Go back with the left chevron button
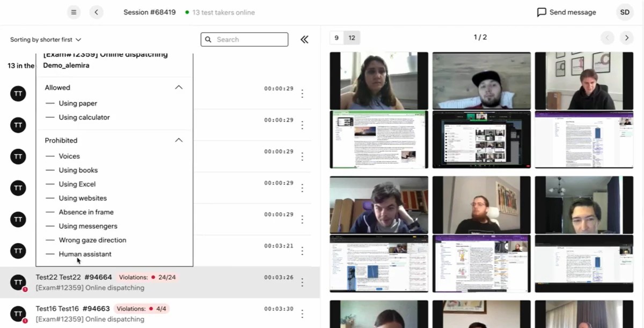 [96, 12]
